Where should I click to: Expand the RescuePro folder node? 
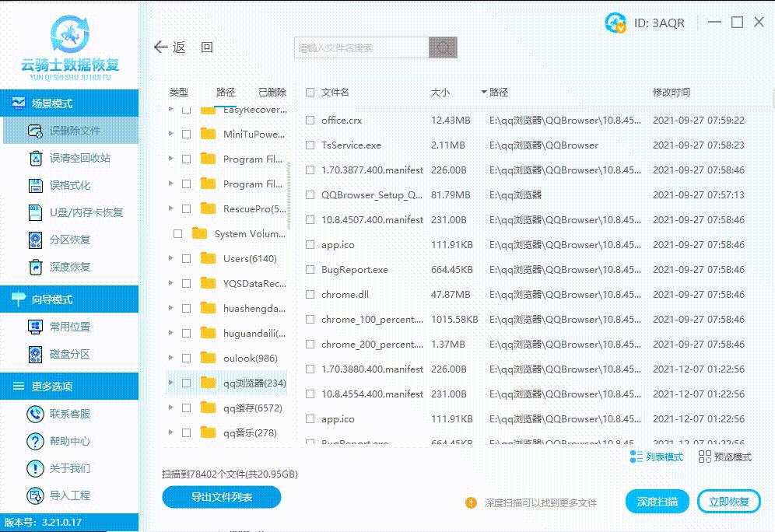click(x=170, y=208)
